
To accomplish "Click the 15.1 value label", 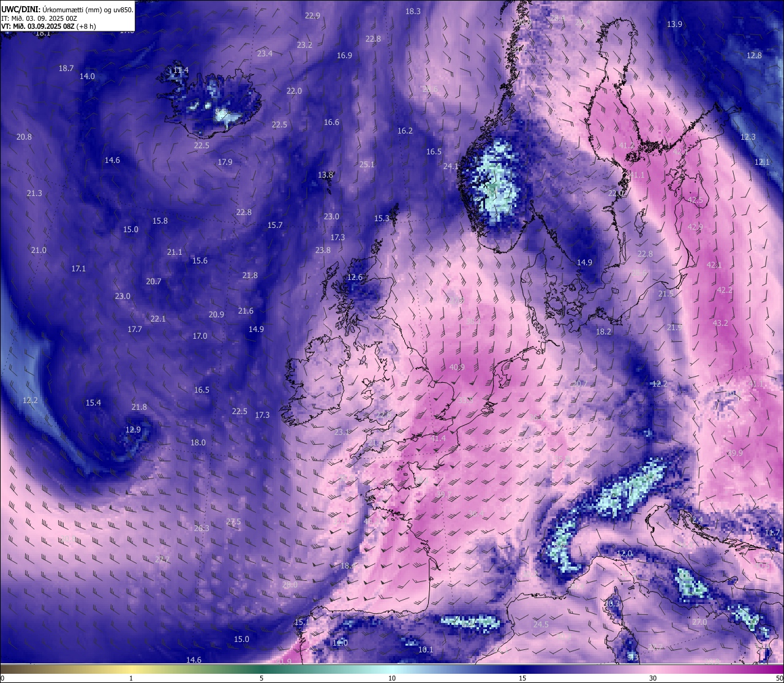I will click(302, 622).
